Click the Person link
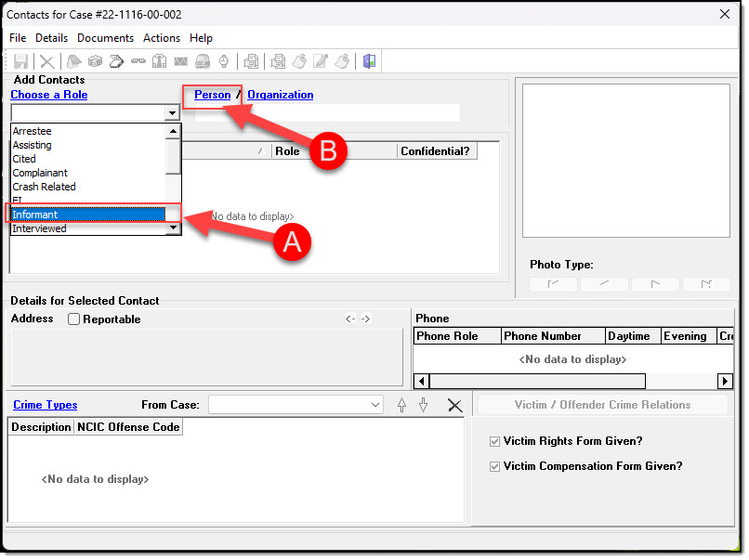749x560 pixels. click(x=212, y=95)
